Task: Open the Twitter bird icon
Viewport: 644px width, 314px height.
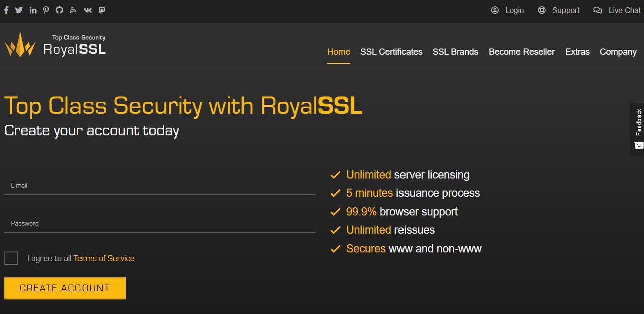Action: coord(19,10)
